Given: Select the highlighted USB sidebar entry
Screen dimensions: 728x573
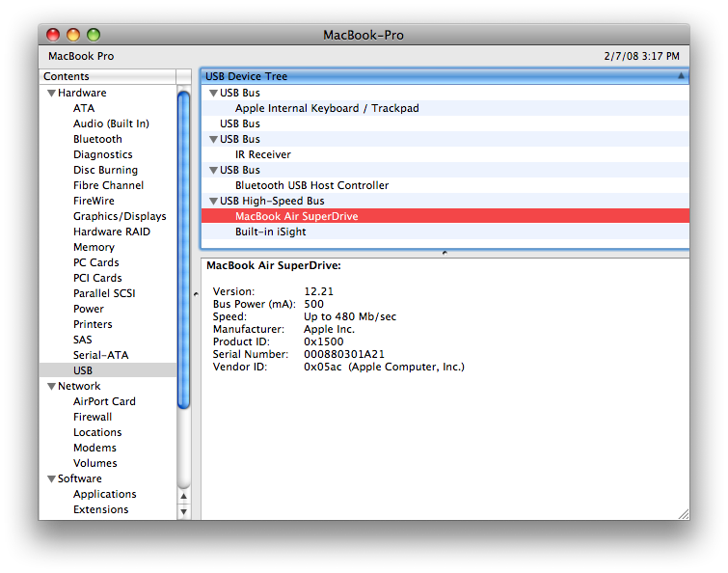Looking at the screenshot, I should tap(108, 370).
